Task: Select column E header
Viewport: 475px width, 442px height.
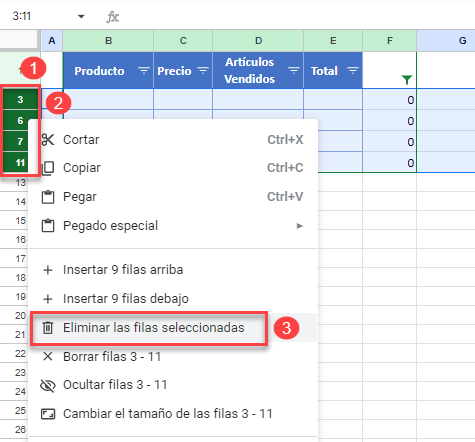Action: (333, 41)
